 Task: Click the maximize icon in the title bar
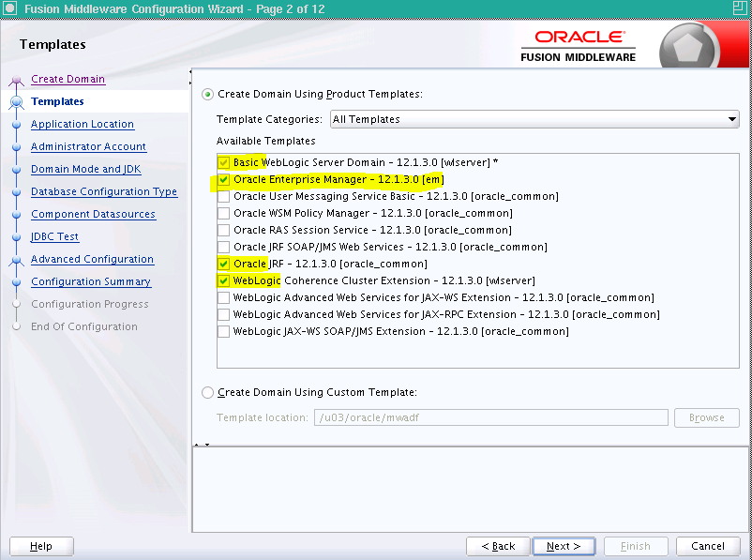(740, 8)
